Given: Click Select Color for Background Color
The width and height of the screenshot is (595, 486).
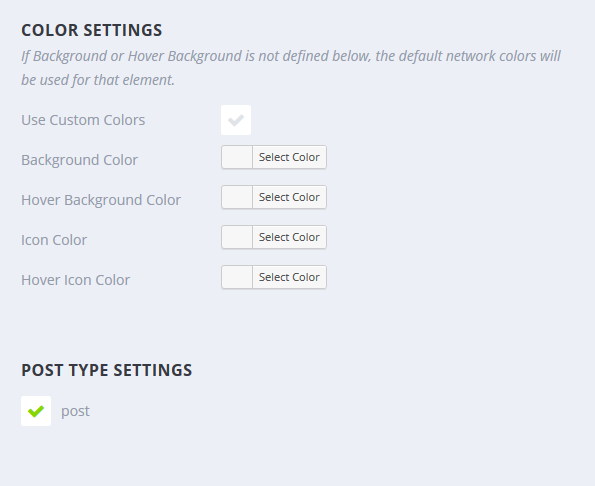Looking at the screenshot, I should point(289,157).
